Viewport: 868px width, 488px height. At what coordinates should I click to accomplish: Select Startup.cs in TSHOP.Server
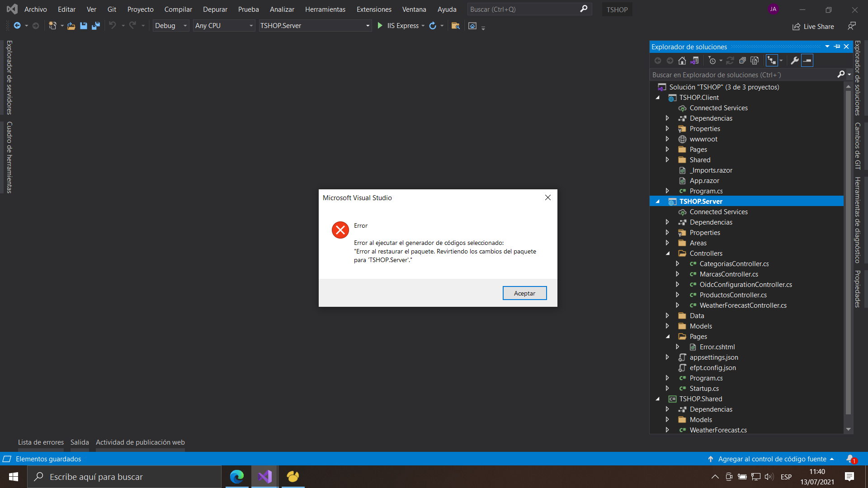coord(704,389)
